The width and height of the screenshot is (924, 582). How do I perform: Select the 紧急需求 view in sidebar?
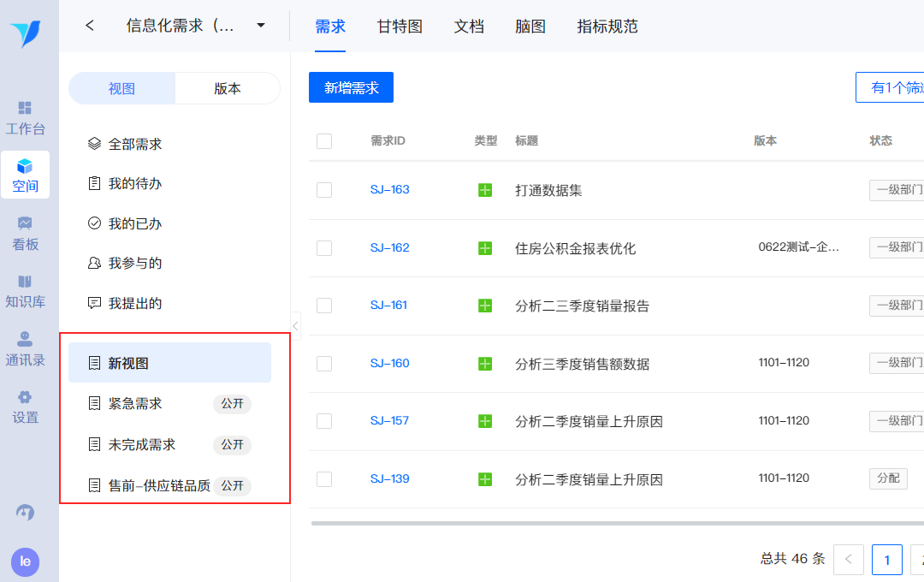click(135, 404)
